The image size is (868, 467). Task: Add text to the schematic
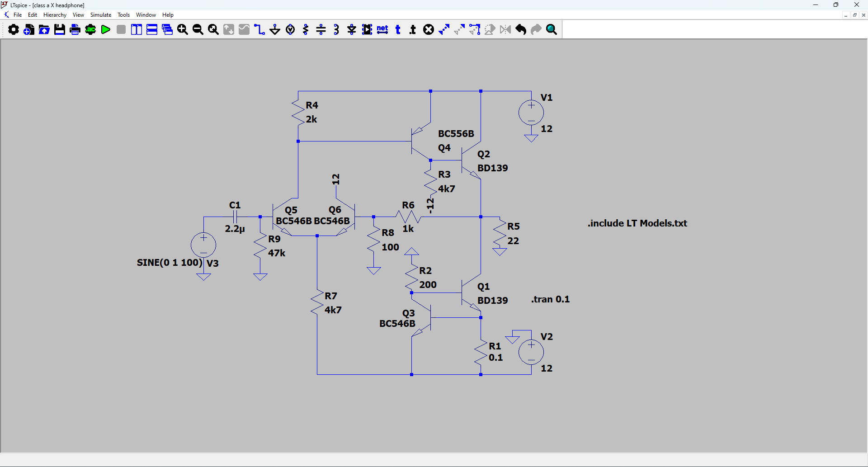pos(398,30)
